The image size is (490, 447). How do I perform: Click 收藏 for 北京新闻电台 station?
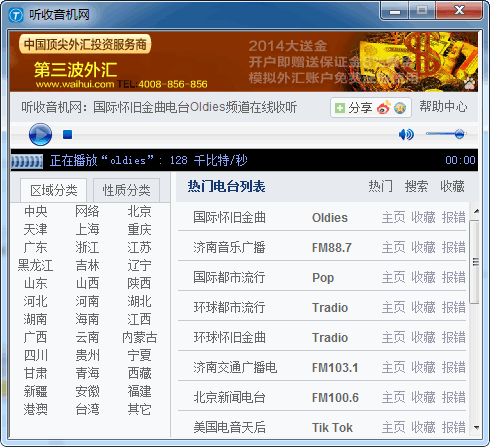(x=423, y=397)
